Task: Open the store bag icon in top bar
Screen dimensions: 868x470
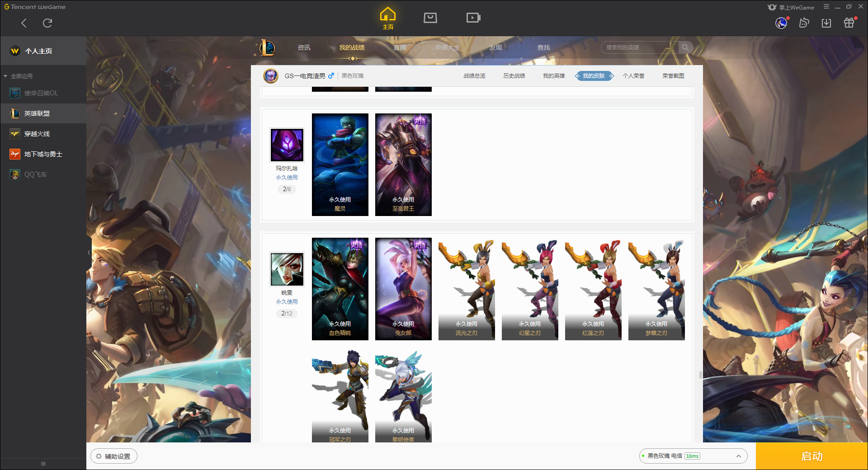Action: tap(430, 18)
